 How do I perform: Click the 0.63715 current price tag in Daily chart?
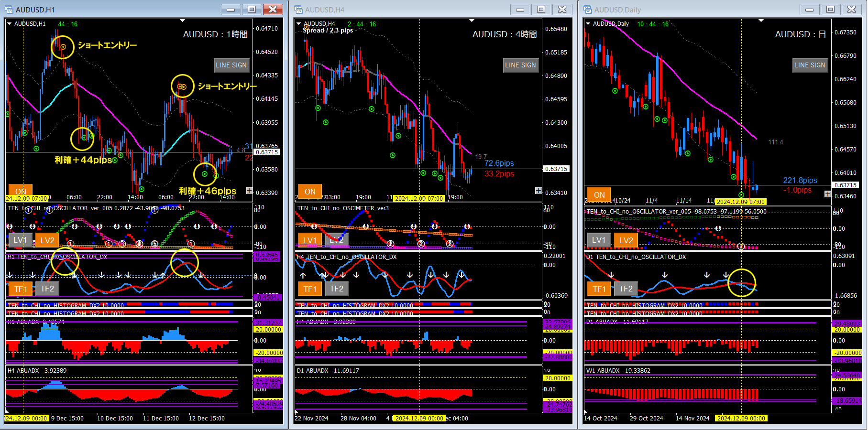coord(846,185)
